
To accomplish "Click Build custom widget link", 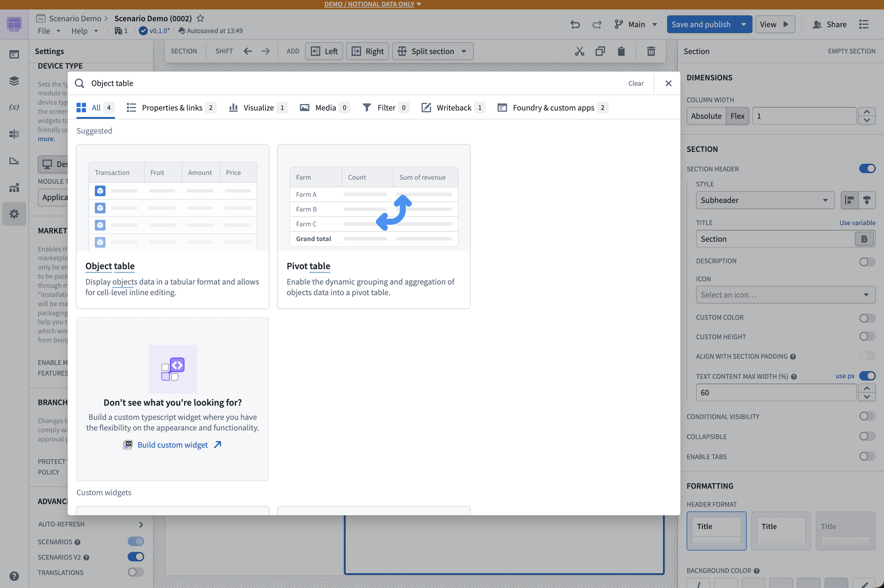I will [x=173, y=445].
